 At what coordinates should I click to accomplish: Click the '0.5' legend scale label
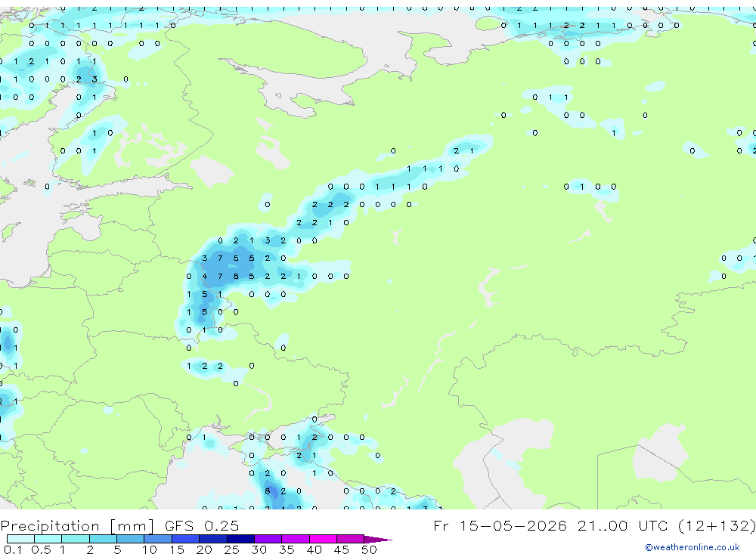click(41, 549)
